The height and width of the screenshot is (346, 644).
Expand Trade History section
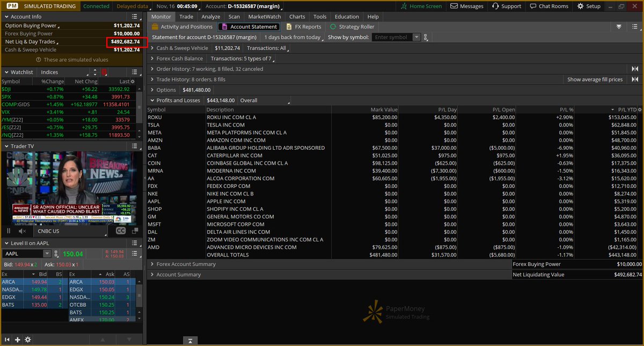(152, 79)
